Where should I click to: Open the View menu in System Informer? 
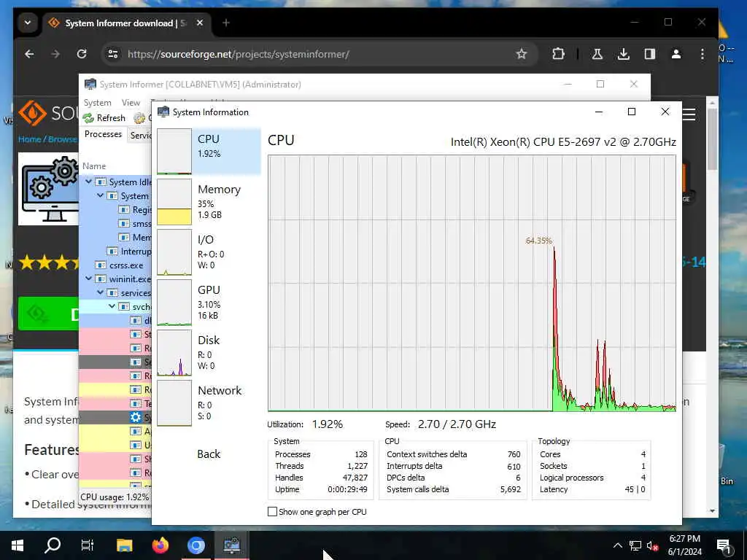click(131, 102)
